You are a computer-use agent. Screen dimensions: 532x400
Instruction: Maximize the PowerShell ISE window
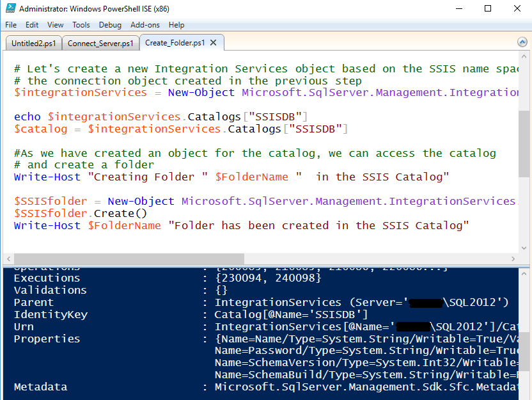coord(488,8)
